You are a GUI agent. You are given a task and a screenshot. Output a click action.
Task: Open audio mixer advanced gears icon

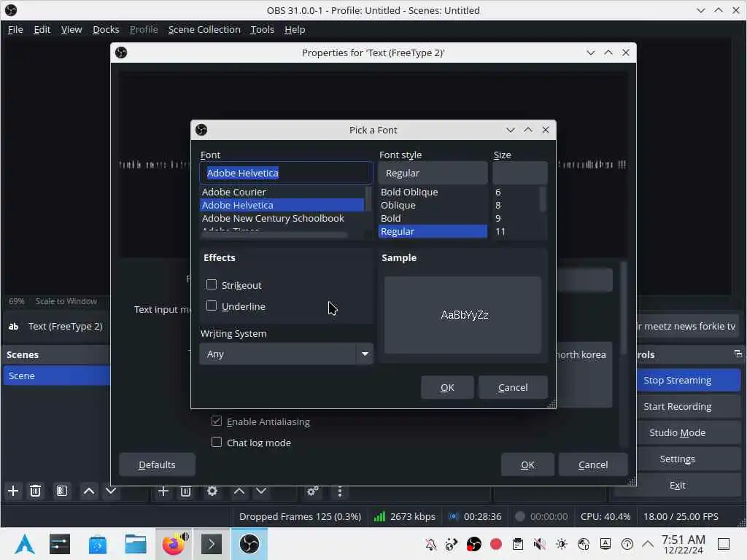pos(312,491)
